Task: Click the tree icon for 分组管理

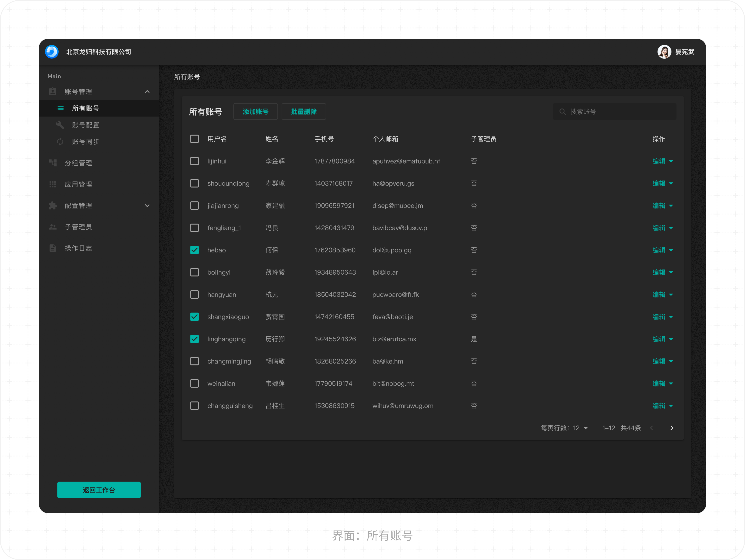Action: click(53, 163)
